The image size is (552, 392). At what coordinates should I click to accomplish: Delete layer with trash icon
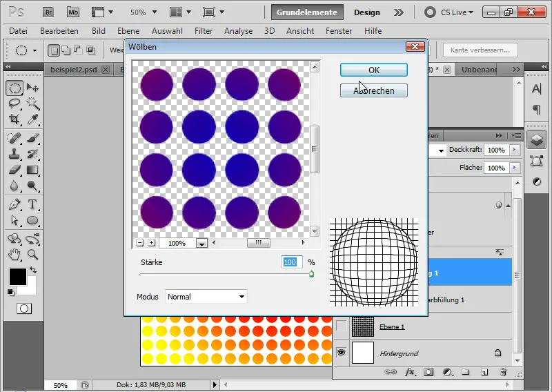point(503,372)
